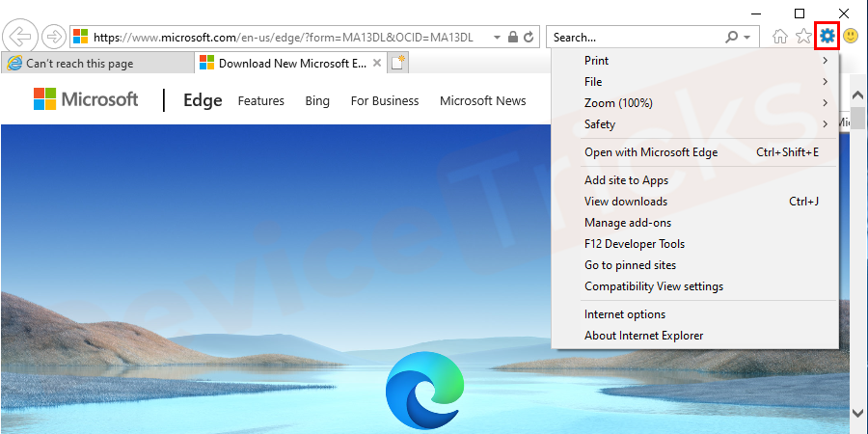
Task: Expand the Zoom (100%) submenu
Action: [695, 103]
